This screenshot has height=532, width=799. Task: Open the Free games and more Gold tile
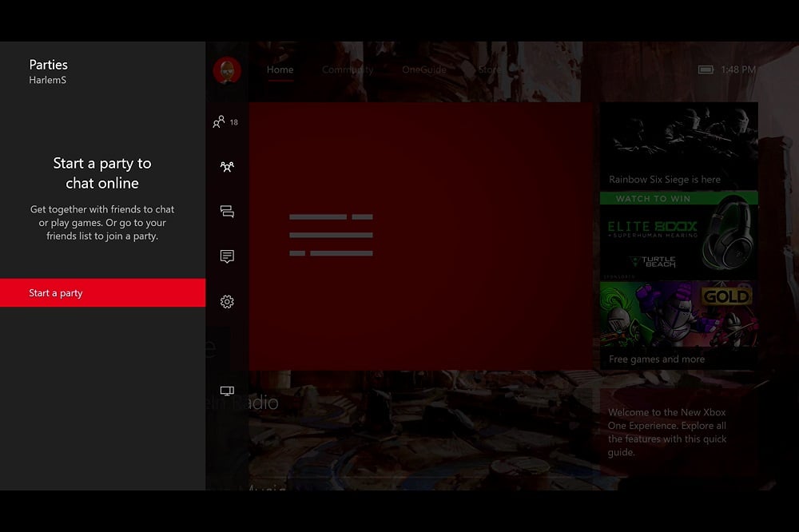click(678, 324)
